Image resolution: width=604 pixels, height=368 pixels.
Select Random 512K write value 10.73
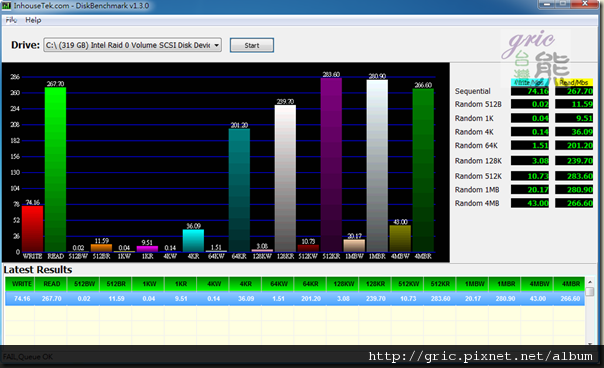530,176
